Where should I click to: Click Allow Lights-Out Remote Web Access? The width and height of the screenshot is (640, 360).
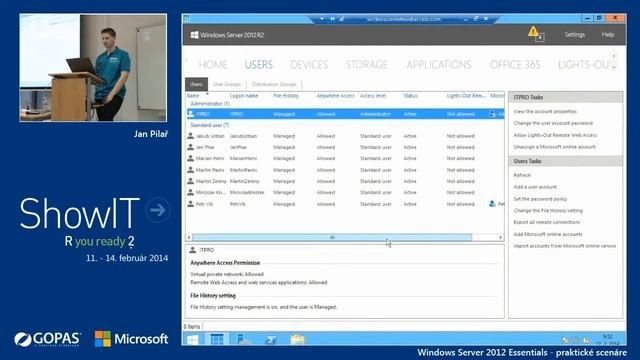[555, 135]
